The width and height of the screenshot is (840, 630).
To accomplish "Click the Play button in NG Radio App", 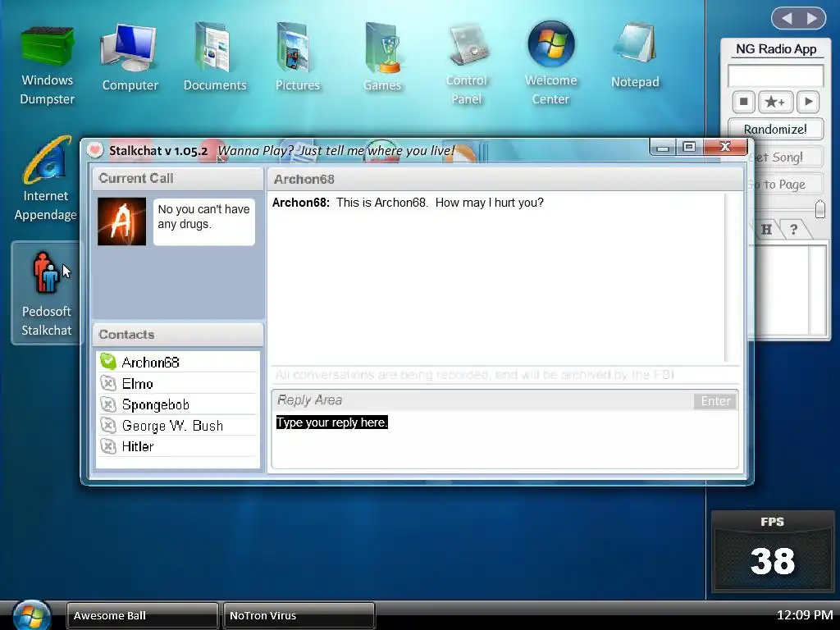I will pos(808,101).
